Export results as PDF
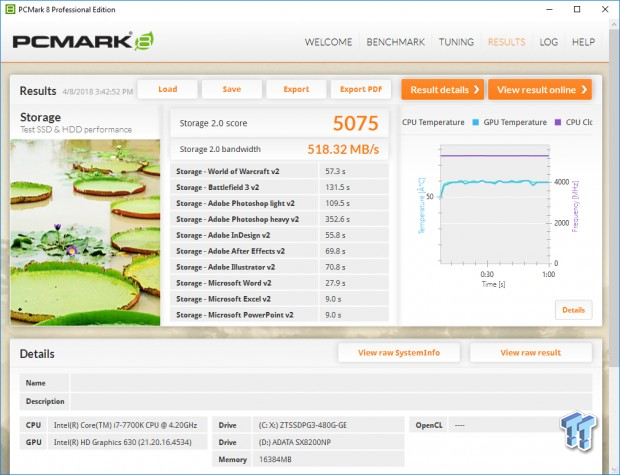 (x=360, y=89)
